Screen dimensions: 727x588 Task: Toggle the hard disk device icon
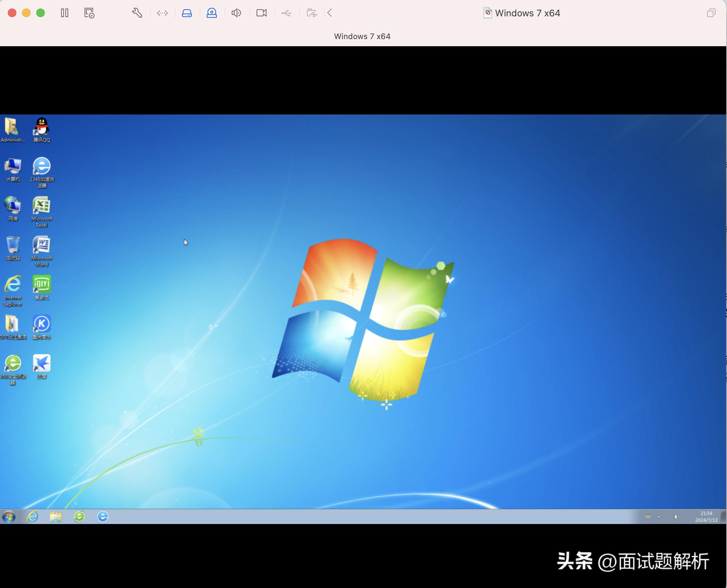187,13
